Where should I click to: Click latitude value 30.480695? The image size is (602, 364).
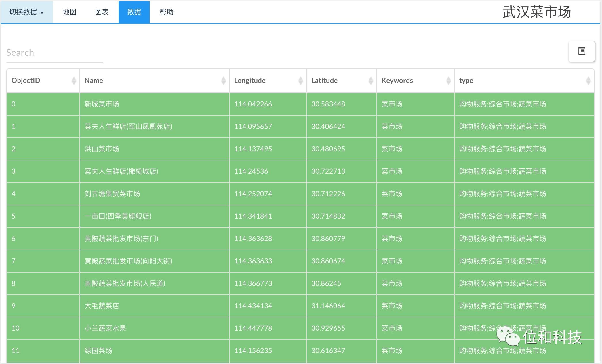328,149
